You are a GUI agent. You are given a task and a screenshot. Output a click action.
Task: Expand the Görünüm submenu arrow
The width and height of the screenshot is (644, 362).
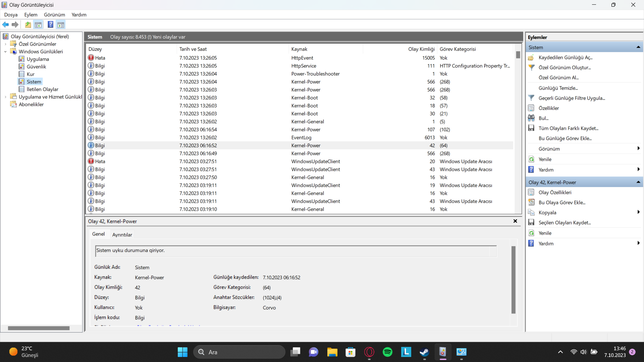tap(638, 148)
